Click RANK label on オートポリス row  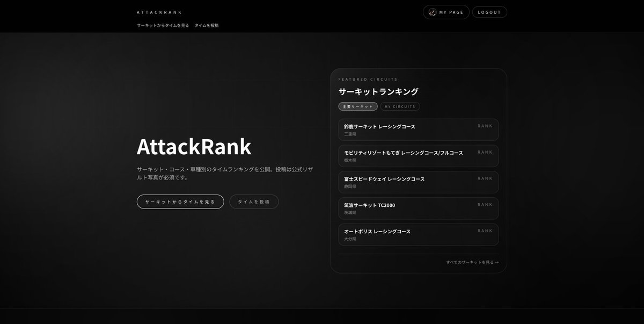point(485,231)
